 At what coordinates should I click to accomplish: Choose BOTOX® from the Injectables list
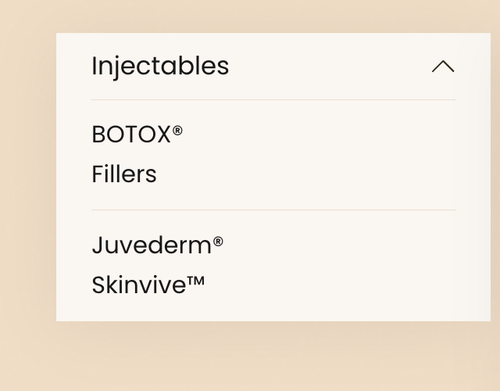tap(137, 134)
